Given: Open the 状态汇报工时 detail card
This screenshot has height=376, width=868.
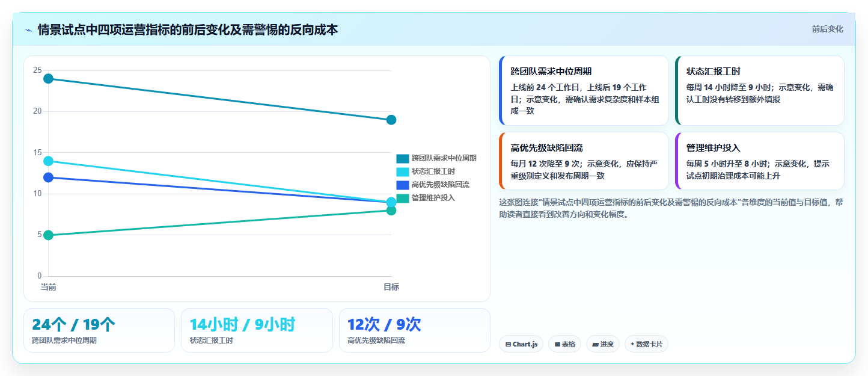Looking at the screenshot, I should (x=759, y=90).
